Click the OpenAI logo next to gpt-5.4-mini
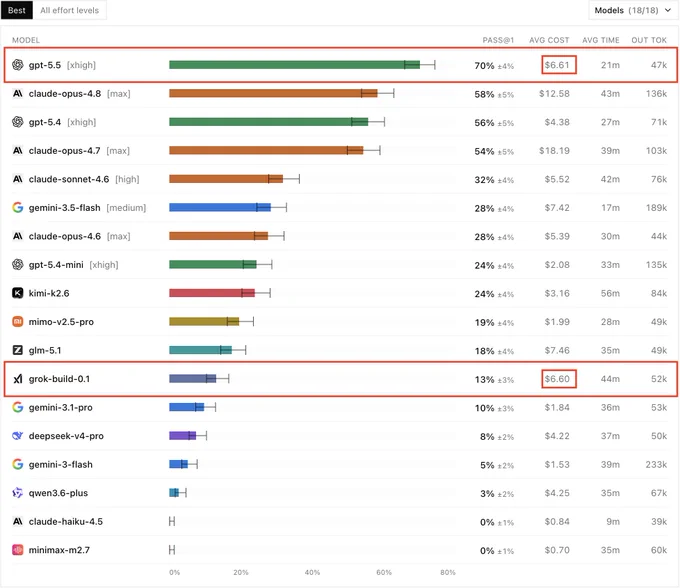The height and width of the screenshot is (588, 680). tap(17, 265)
